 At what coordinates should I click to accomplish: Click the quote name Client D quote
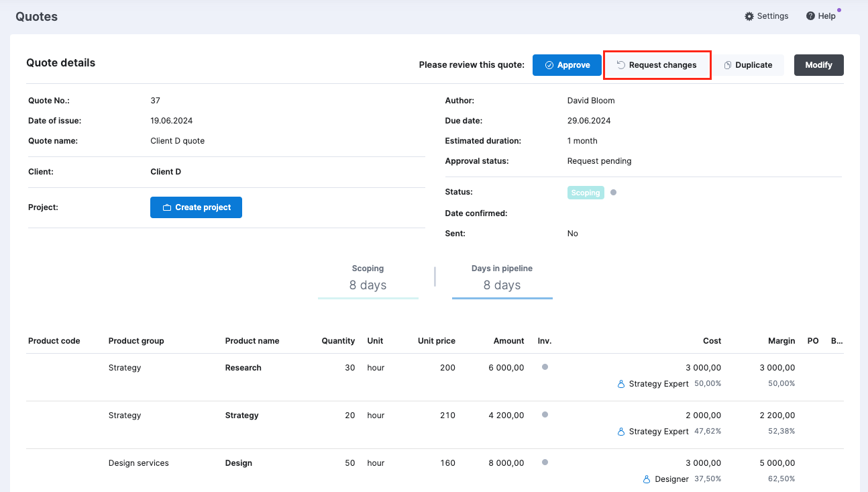click(178, 141)
